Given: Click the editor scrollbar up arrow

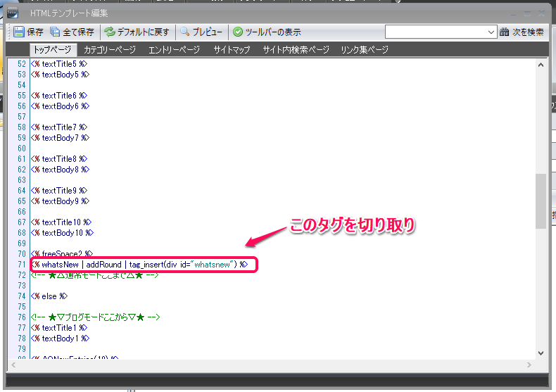Looking at the screenshot, I should [541, 64].
